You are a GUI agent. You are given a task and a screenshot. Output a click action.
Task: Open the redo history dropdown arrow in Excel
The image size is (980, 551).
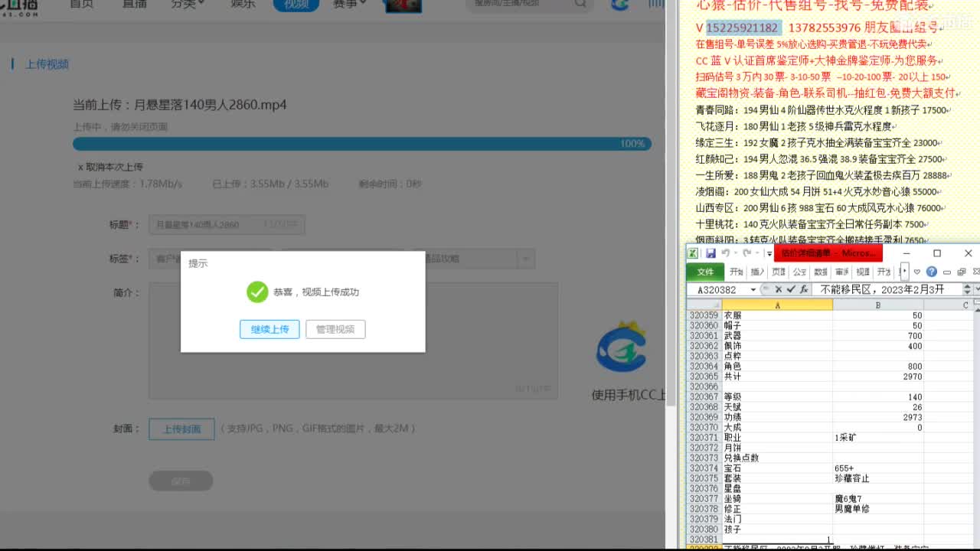point(756,253)
